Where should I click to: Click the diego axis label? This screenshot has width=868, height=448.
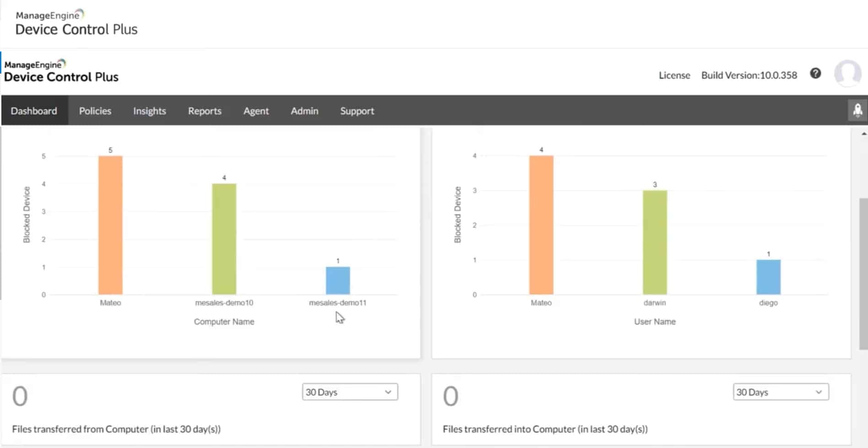[x=768, y=303]
